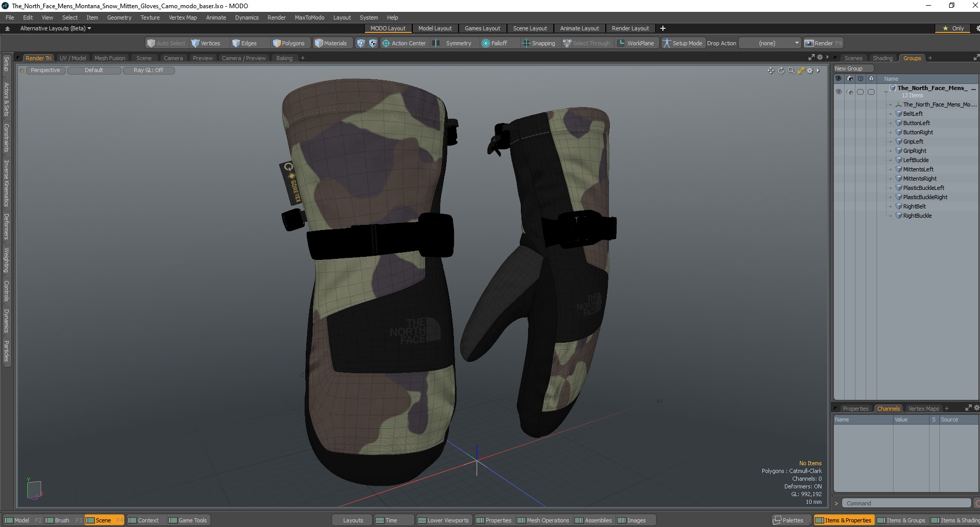
Task: Select MittentsLeft item in Groups list
Action: tap(918, 169)
